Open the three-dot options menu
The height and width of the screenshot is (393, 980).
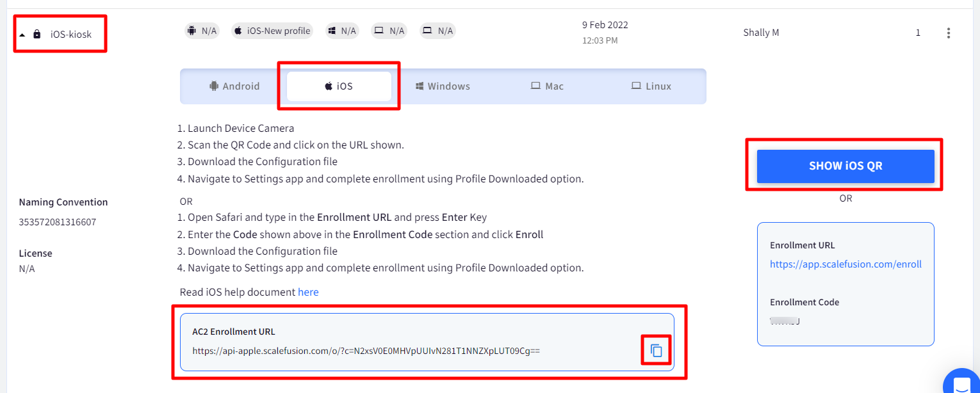tap(949, 33)
